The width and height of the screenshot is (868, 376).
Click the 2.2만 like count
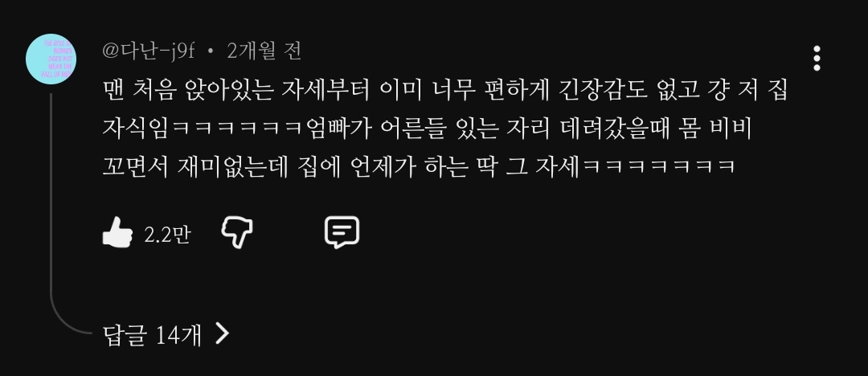pos(167,235)
